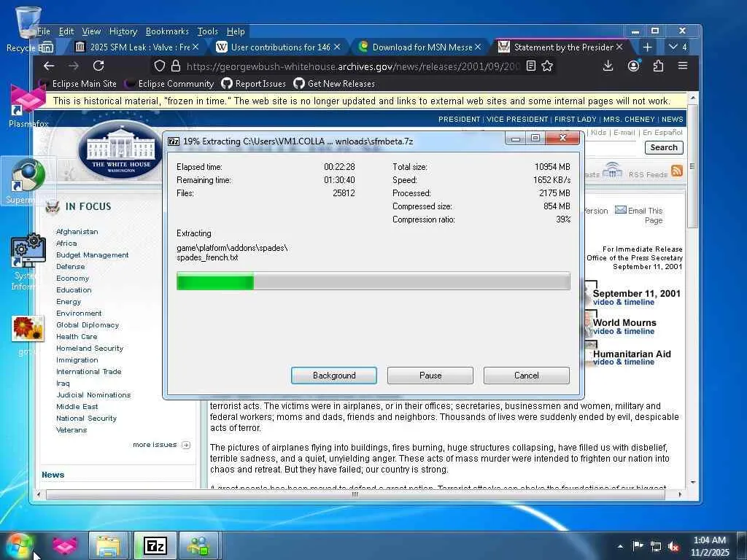Open a new tab with plus button

pos(647,47)
